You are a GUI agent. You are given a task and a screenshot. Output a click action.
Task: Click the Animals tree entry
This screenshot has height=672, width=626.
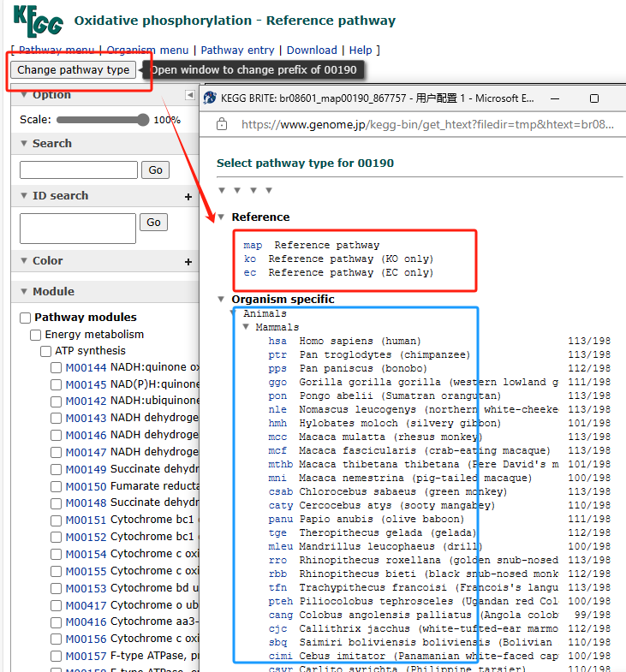click(x=265, y=313)
